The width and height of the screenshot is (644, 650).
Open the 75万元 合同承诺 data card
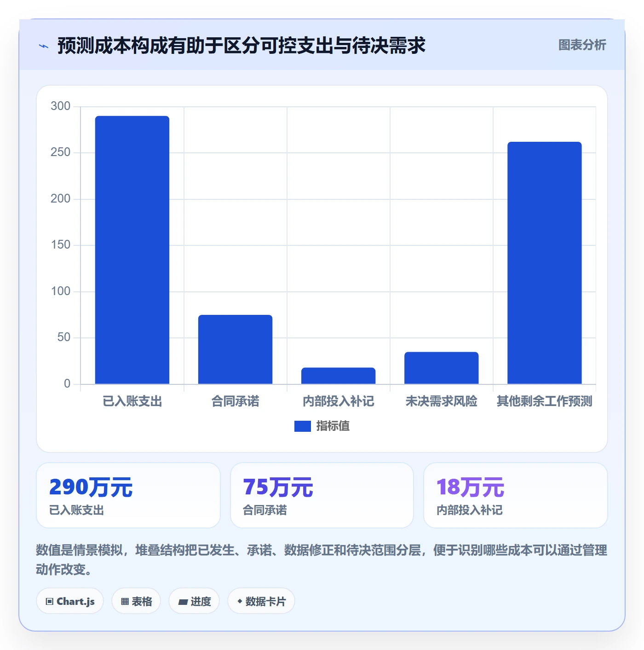click(322, 495)
